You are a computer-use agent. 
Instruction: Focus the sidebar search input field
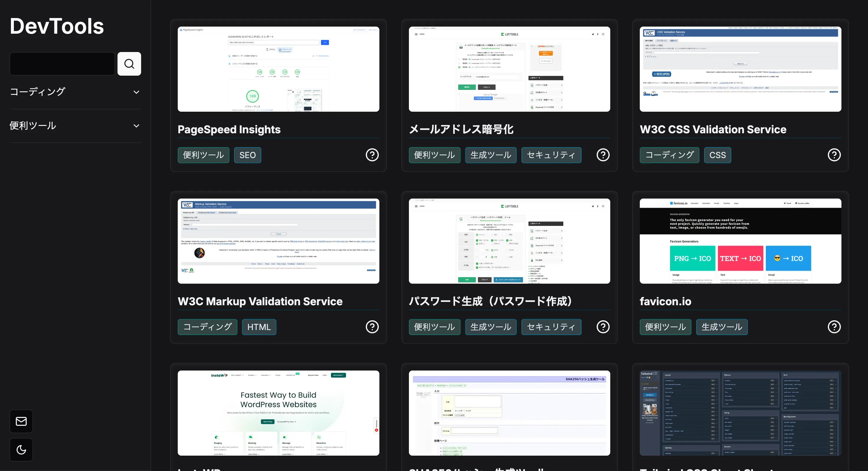tap(62, 64)
